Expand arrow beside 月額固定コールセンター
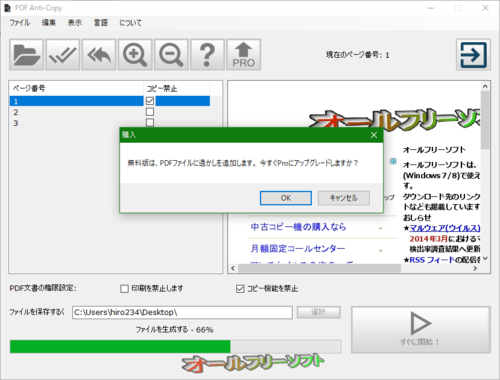The height and width of the screenshot is (380, 500). pyautogui.click(x=381, y=250)
